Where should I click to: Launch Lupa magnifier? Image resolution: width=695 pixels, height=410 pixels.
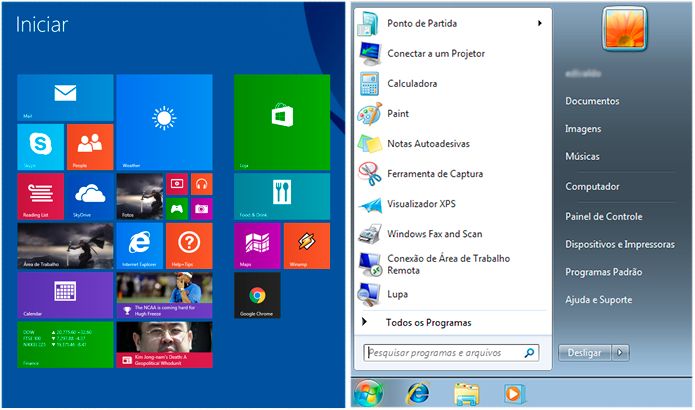(x=452, y=294)
